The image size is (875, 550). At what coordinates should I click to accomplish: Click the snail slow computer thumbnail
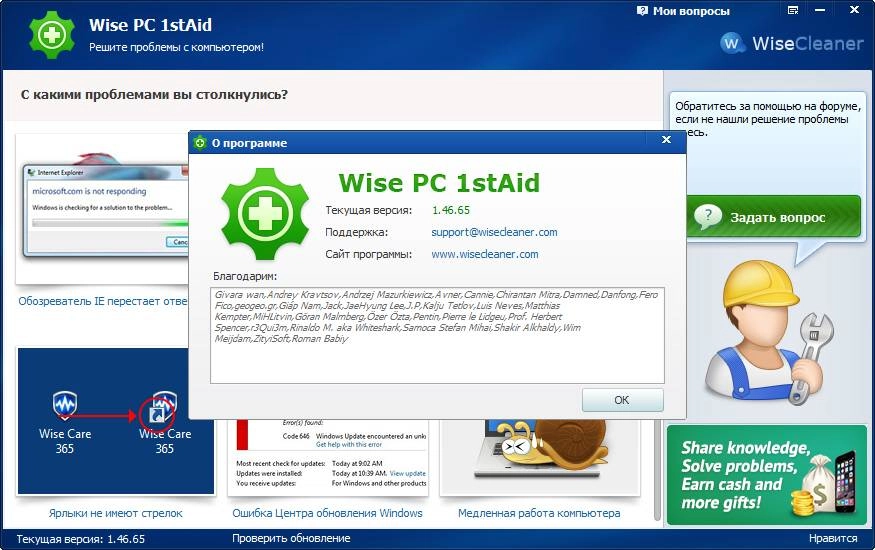(x=540, y=455)
